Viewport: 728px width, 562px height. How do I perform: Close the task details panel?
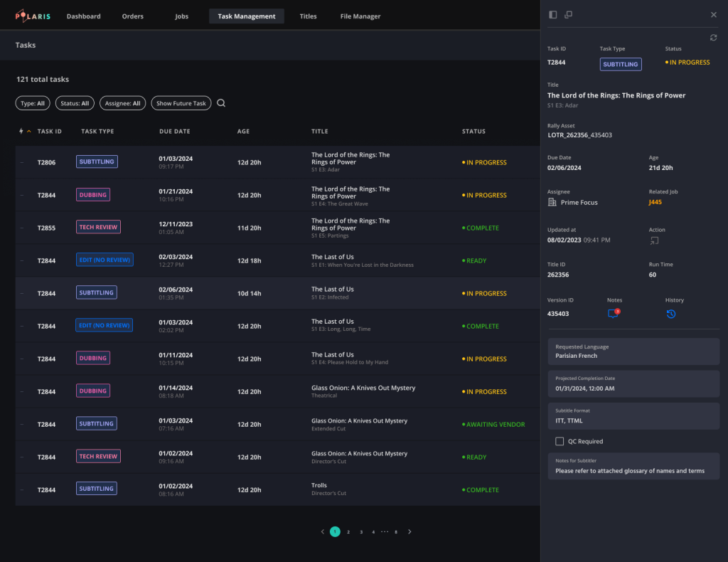point(714,15)
